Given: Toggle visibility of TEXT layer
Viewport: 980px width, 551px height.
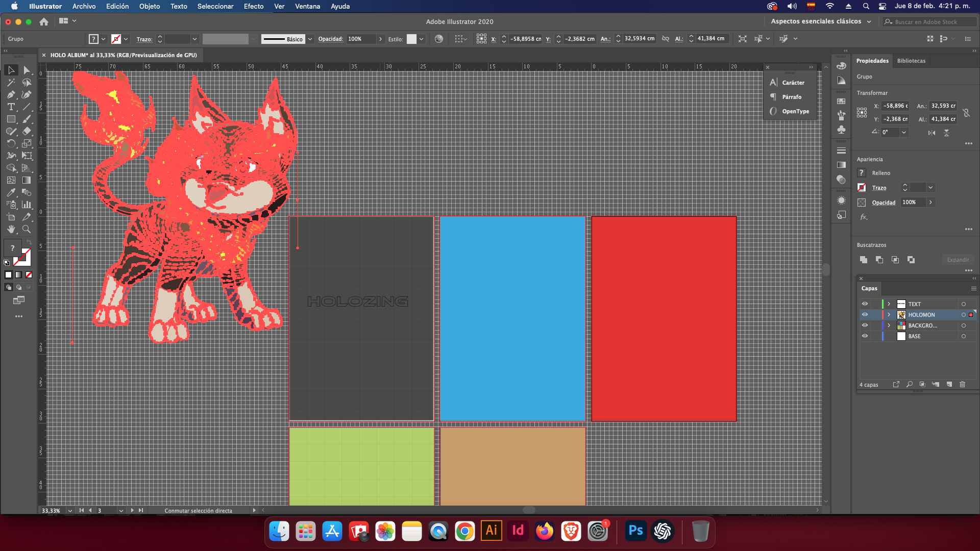Looking at the screenshot, I should [865, 304].
